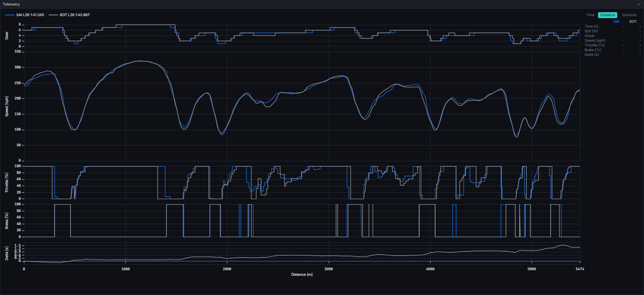The image size is (644, 295).
Task: Click the SAI column header
Action: (616, 22)
